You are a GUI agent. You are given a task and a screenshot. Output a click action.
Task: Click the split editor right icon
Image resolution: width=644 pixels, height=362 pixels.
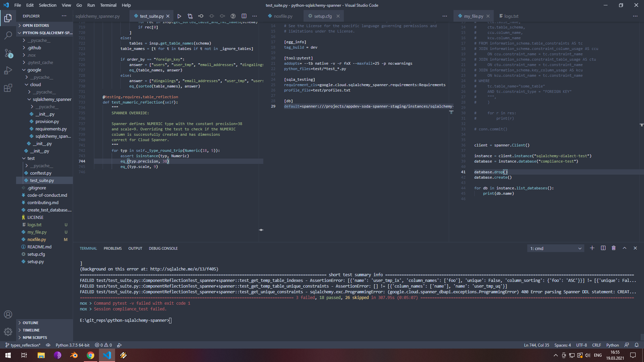(244, 16)
